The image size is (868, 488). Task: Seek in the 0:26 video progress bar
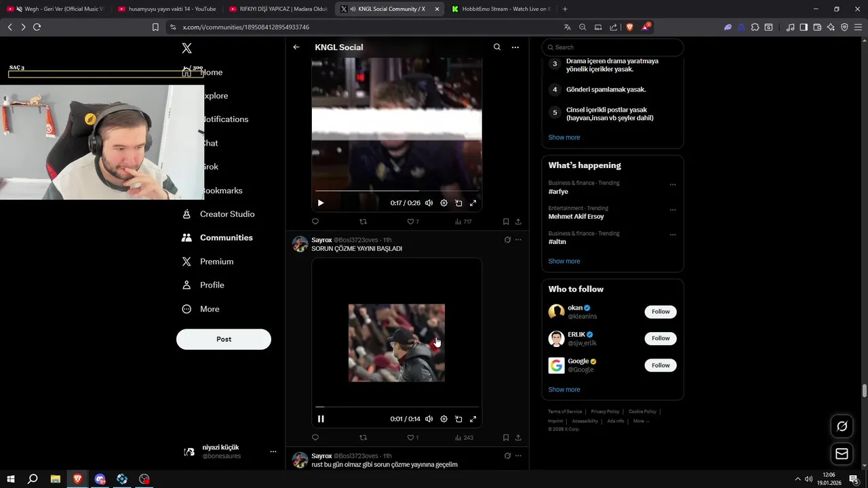397,191
